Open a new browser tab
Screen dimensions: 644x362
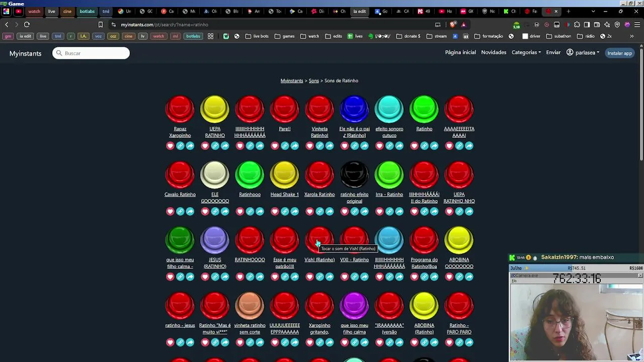click(x=569, y=11)
